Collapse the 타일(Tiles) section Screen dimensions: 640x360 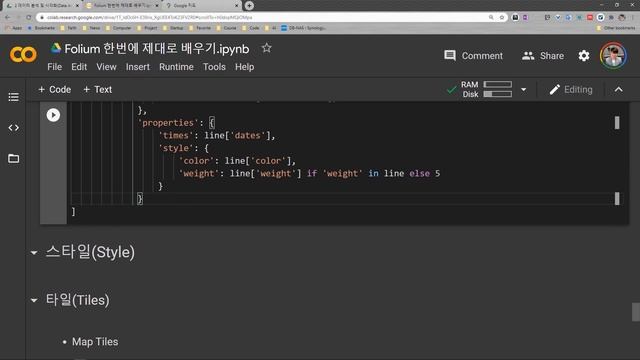click(34, 301)
